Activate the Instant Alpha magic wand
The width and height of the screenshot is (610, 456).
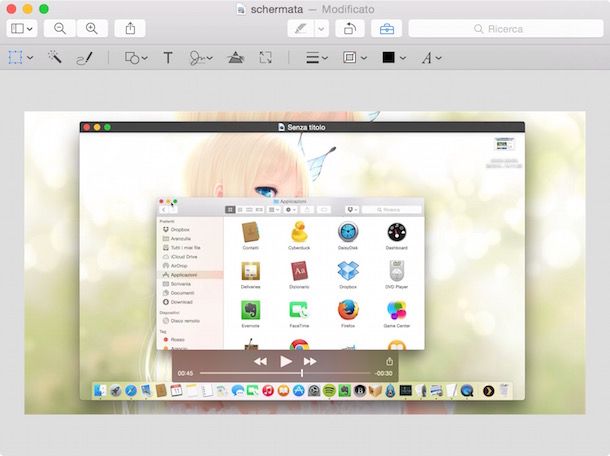[54, 58]
